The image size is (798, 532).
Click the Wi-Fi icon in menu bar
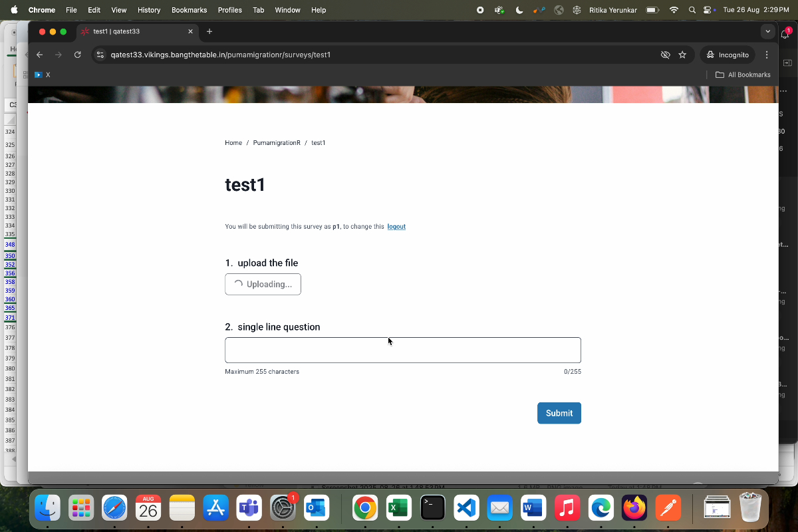pos(674,10)
